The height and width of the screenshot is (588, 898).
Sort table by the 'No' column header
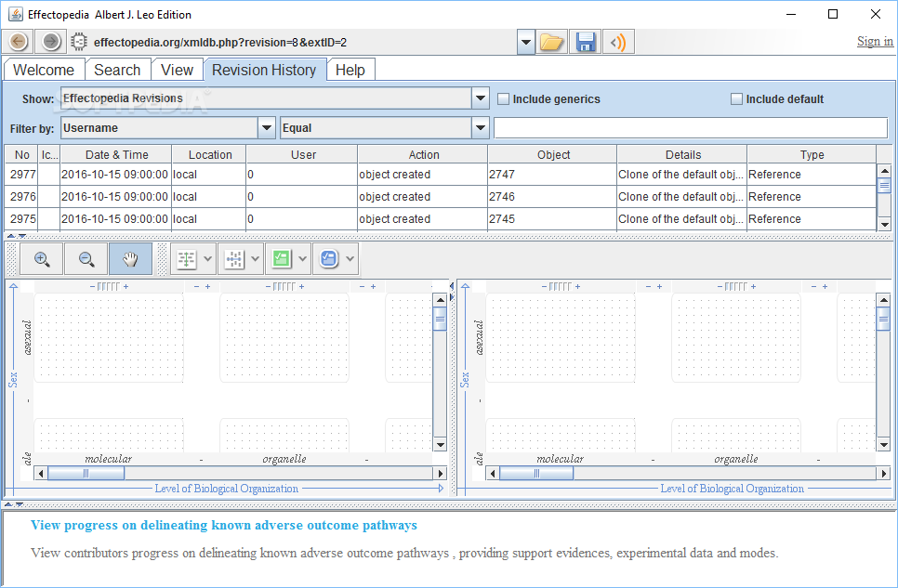(x=21, y=154)
